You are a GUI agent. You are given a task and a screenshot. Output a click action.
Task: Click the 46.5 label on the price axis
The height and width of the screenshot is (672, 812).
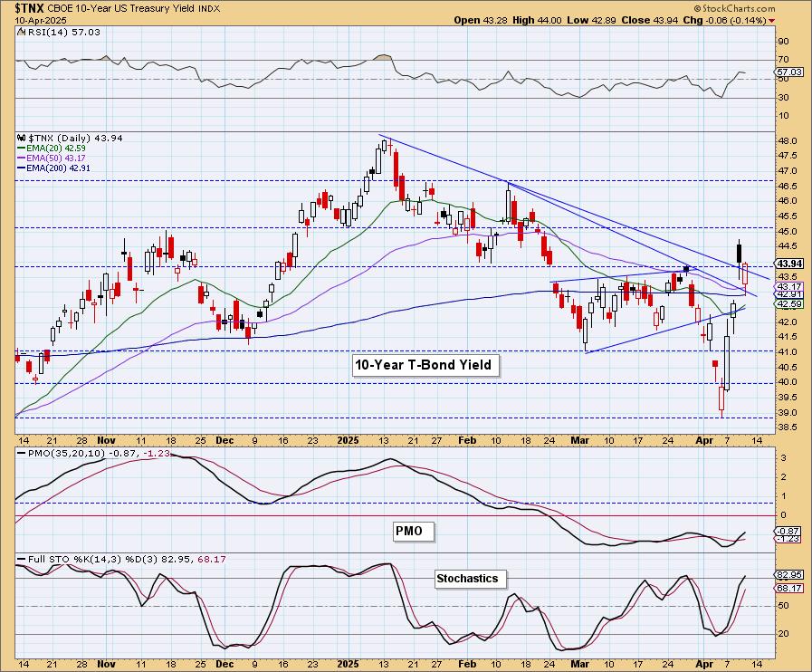788,186
